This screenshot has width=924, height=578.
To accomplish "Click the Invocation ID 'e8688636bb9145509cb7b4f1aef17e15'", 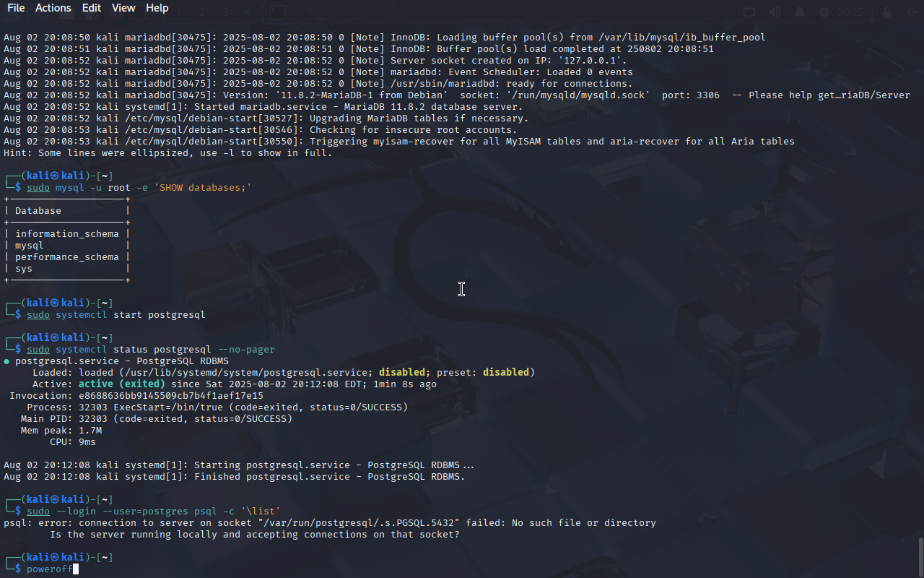I will 171,396.
